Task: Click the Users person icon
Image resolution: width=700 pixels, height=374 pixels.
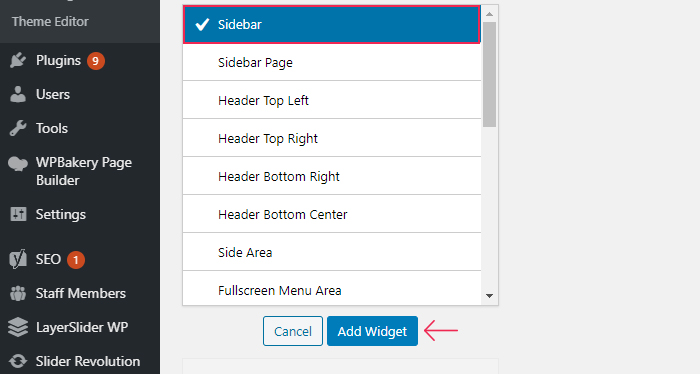Action: (x=18, y=94)
